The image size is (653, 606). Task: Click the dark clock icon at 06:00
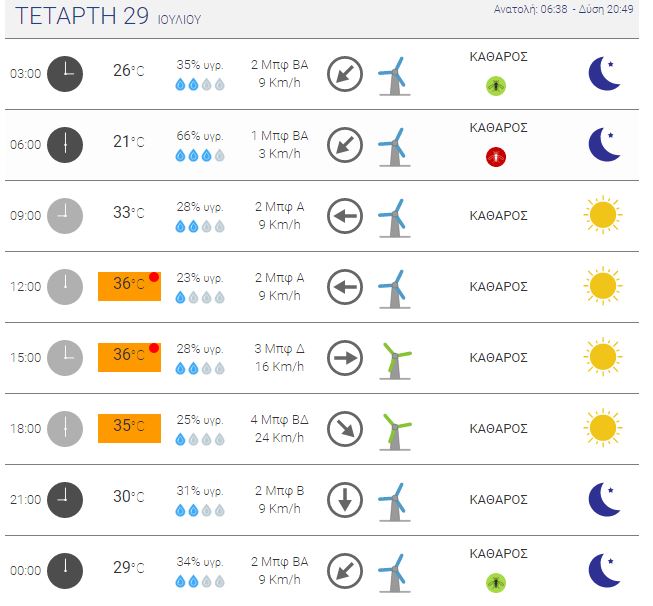[65, 145]
